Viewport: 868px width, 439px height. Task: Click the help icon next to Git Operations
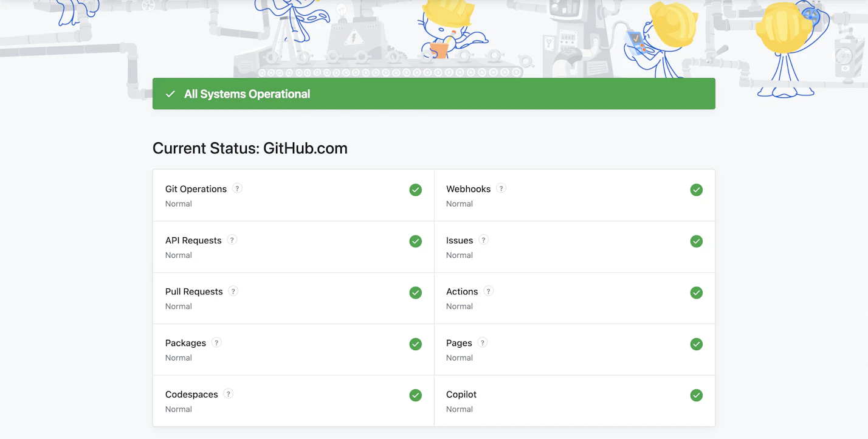coord(238,188)
